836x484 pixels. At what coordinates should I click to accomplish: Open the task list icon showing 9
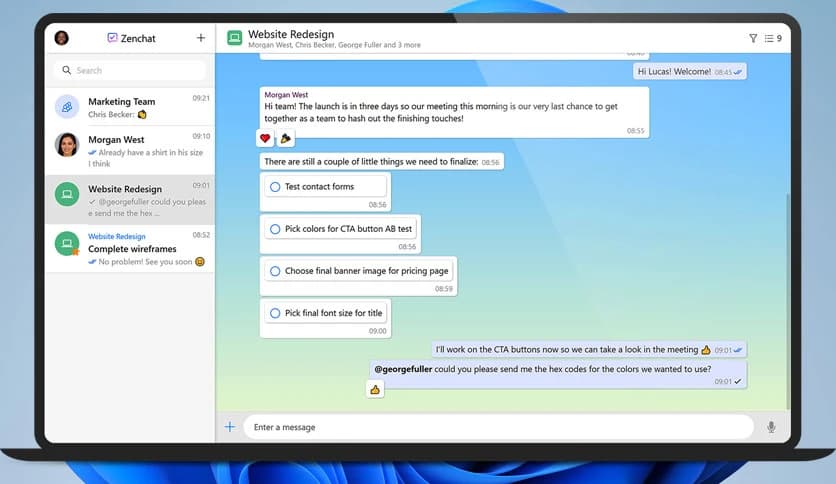[773, 38]
